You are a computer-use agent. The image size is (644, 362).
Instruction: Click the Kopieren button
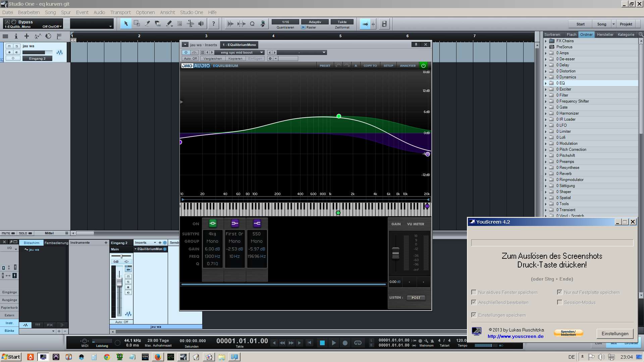coord(235,58)
